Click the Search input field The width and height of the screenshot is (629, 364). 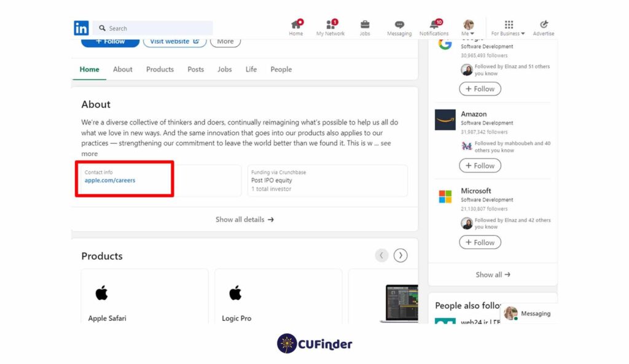[153, 28]
